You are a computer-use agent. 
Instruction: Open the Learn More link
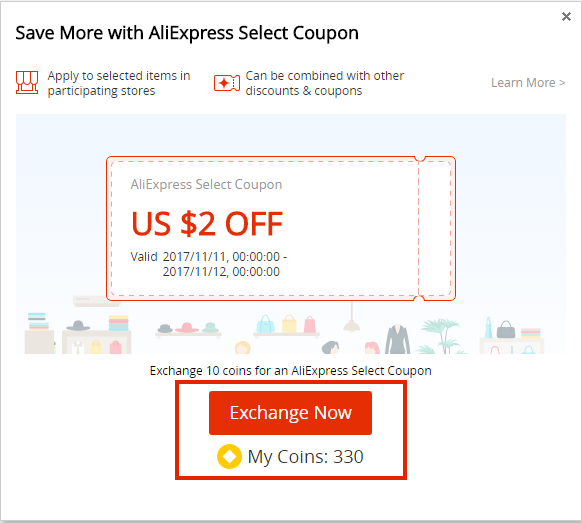[528, 82]
